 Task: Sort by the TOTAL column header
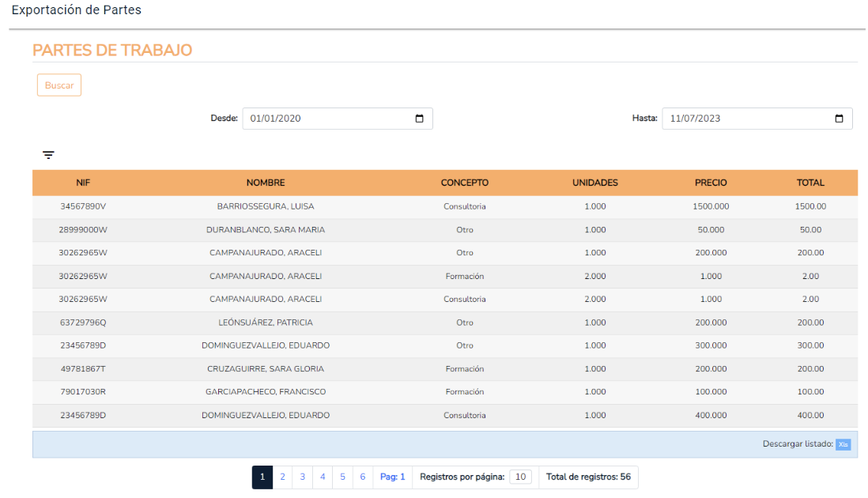click(810, 183)
